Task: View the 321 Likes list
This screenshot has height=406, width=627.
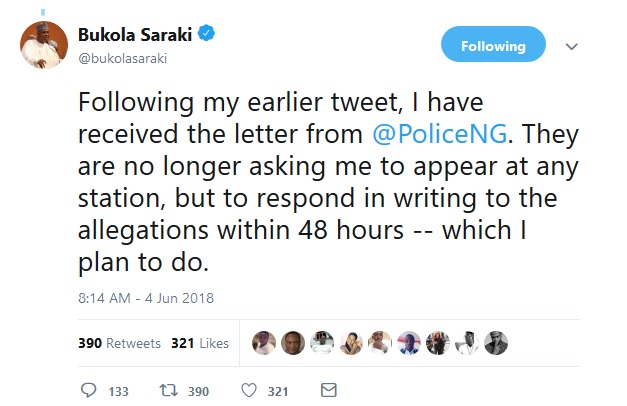Action: pos(200,343)
